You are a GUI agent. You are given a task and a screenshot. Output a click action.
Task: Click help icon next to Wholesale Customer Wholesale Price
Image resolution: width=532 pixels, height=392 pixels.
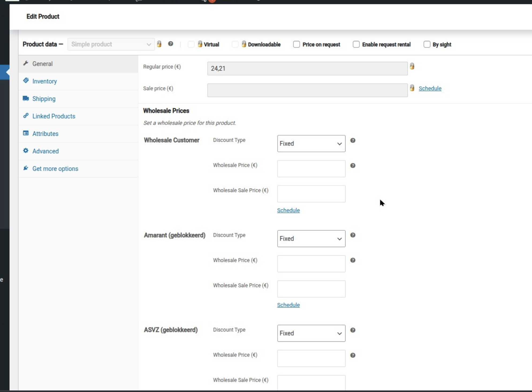coord(353,166)
